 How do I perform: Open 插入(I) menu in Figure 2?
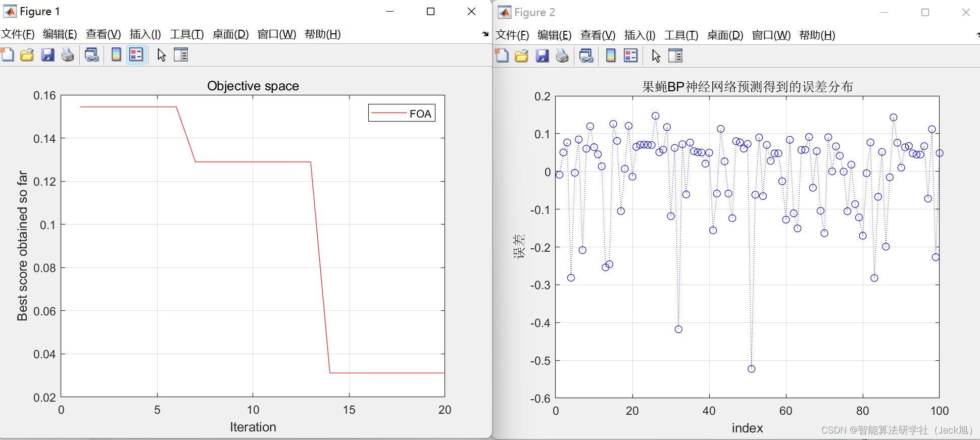click(x=640, y=35)
